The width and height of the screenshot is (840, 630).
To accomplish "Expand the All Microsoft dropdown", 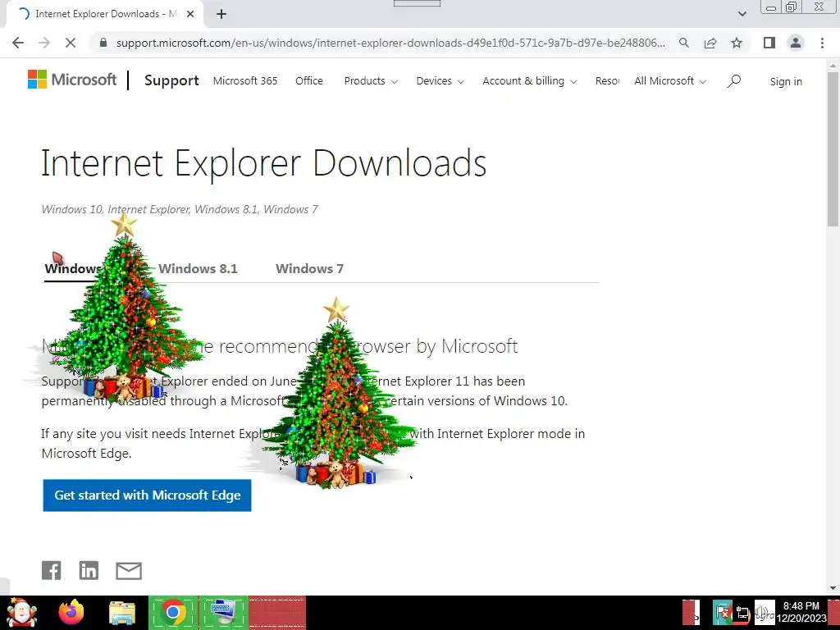I will [x=670, y=81].
